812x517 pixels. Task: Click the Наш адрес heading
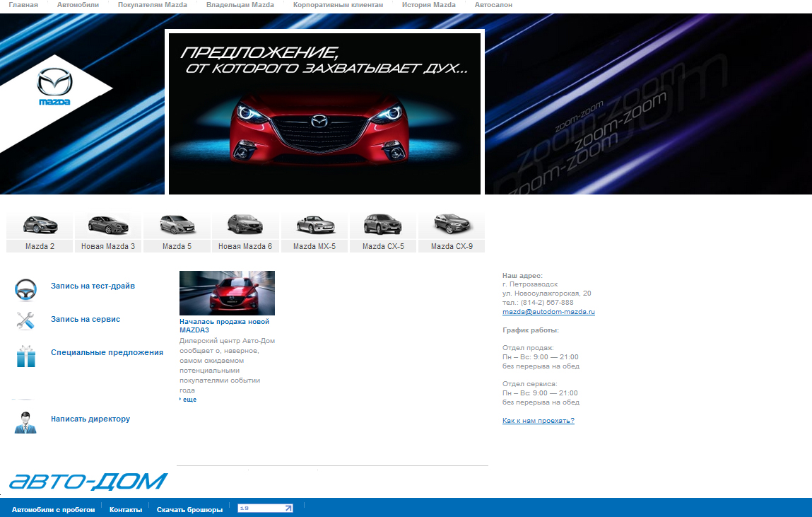pos(522,276)
